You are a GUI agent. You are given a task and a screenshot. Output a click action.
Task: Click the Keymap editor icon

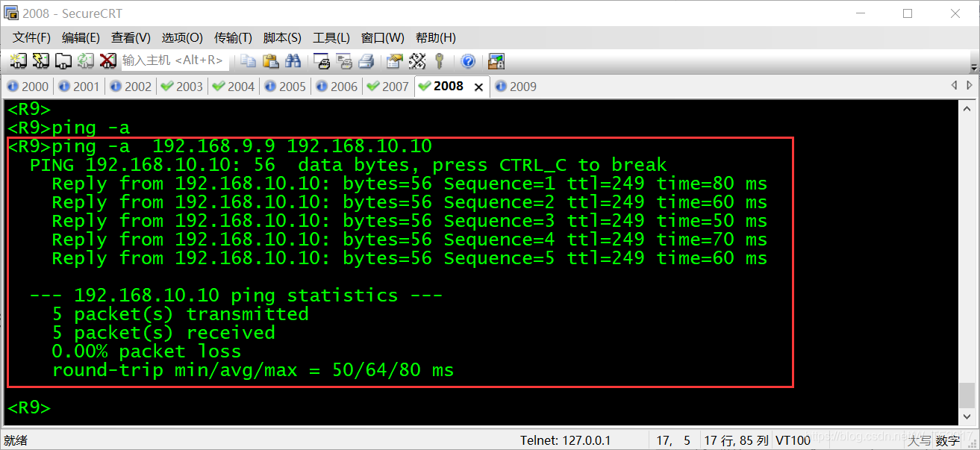(417, 61)
